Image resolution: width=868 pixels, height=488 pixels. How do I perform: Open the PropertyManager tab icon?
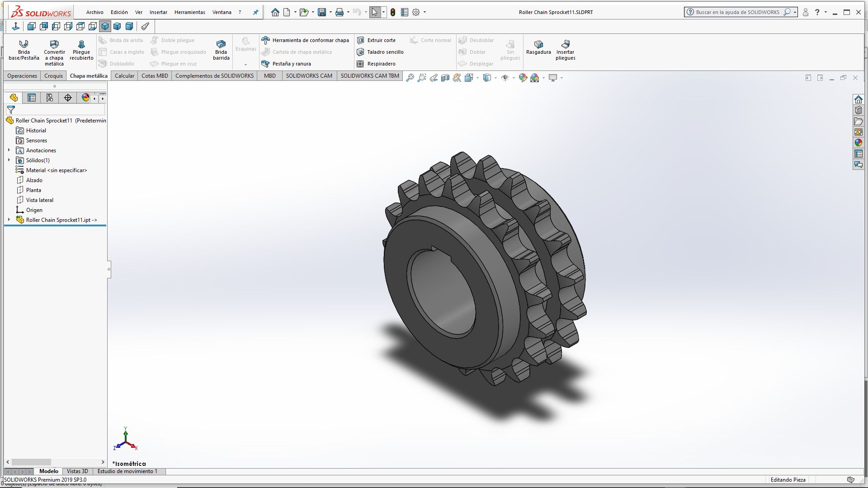click(x=32, y=98)
